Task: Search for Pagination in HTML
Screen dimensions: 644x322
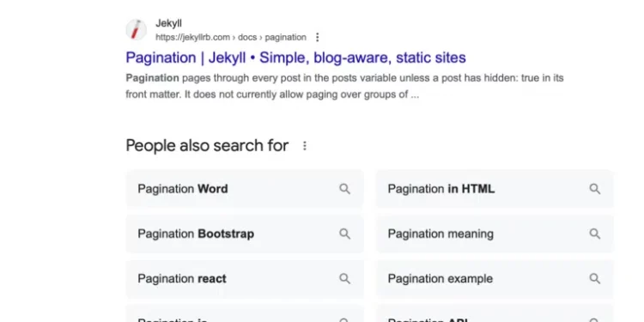Action: (x=495, y=189)
